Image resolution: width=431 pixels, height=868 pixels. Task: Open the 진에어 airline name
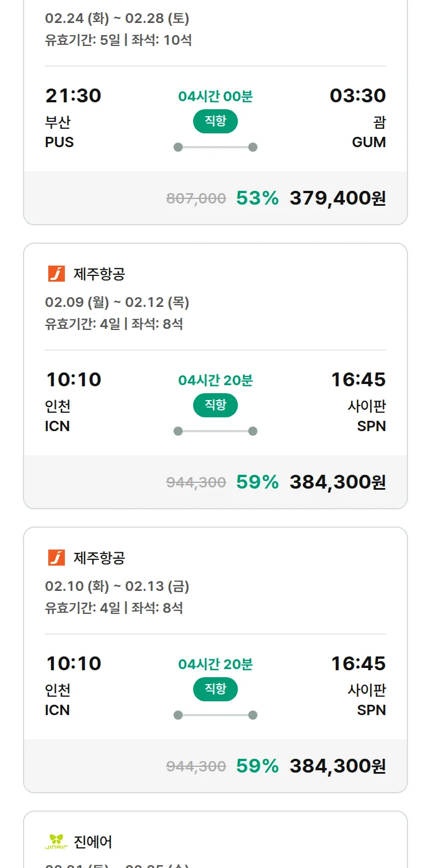93,842
